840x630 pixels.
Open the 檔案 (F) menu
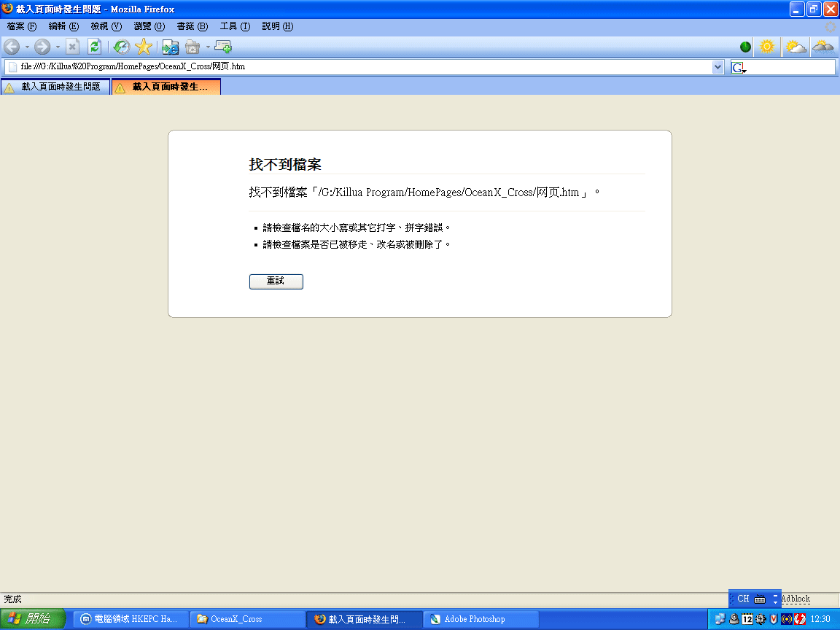click(x=21, y=26)
